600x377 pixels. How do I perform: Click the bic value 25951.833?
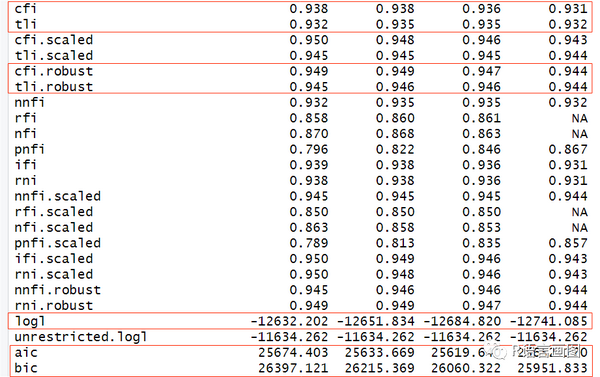(x=553, y=368)
